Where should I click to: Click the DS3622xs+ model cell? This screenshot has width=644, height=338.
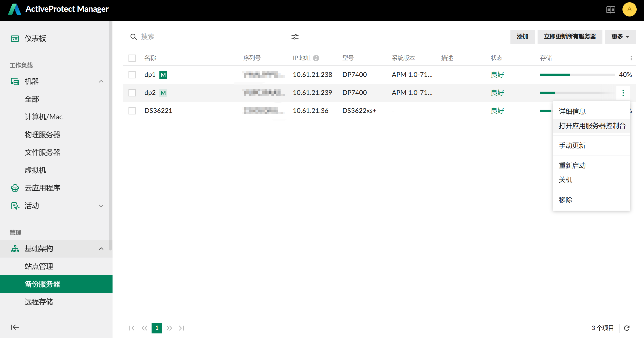click(x=359, y=111)
